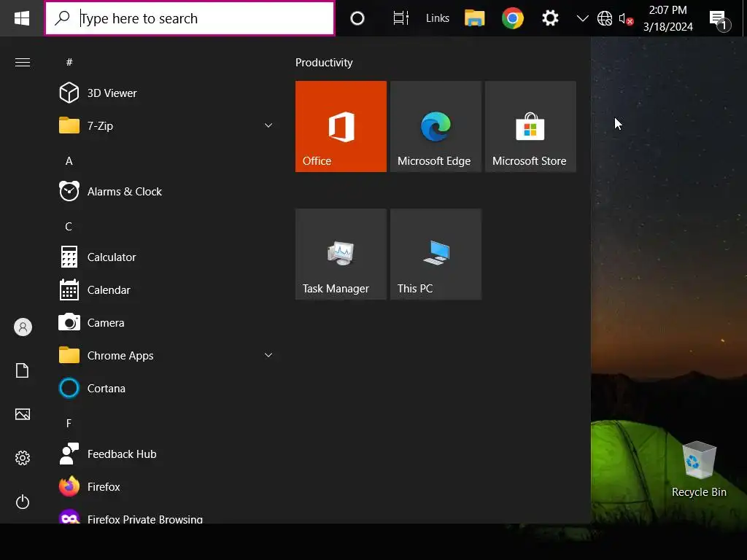Launch Cortana from the app list

166,389
